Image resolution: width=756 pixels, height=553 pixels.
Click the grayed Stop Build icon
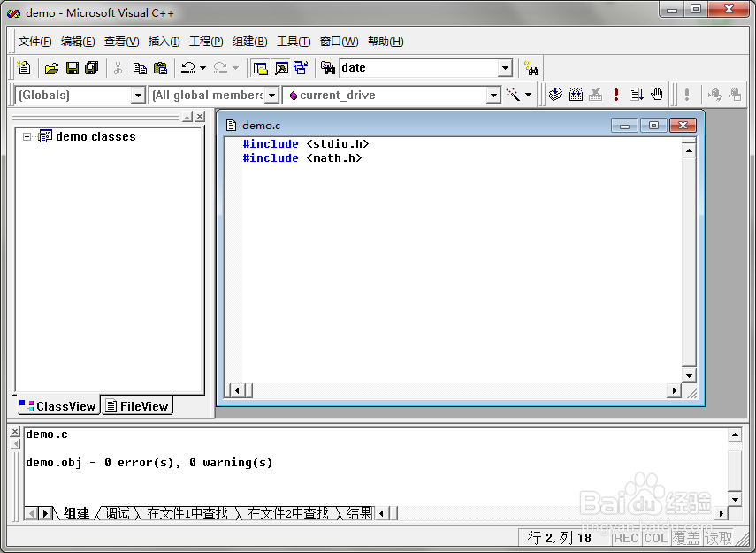pyautogui.click(x=596, y=95)
